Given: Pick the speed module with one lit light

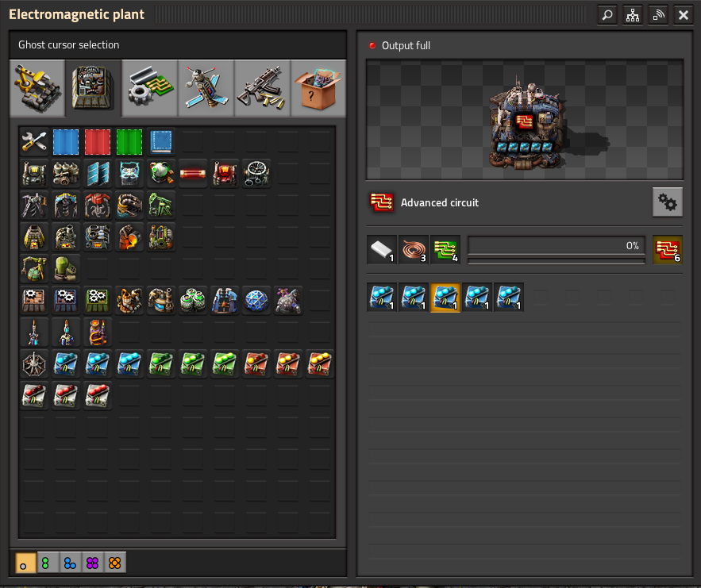Looking at the screenshot, I should point(66,363).
